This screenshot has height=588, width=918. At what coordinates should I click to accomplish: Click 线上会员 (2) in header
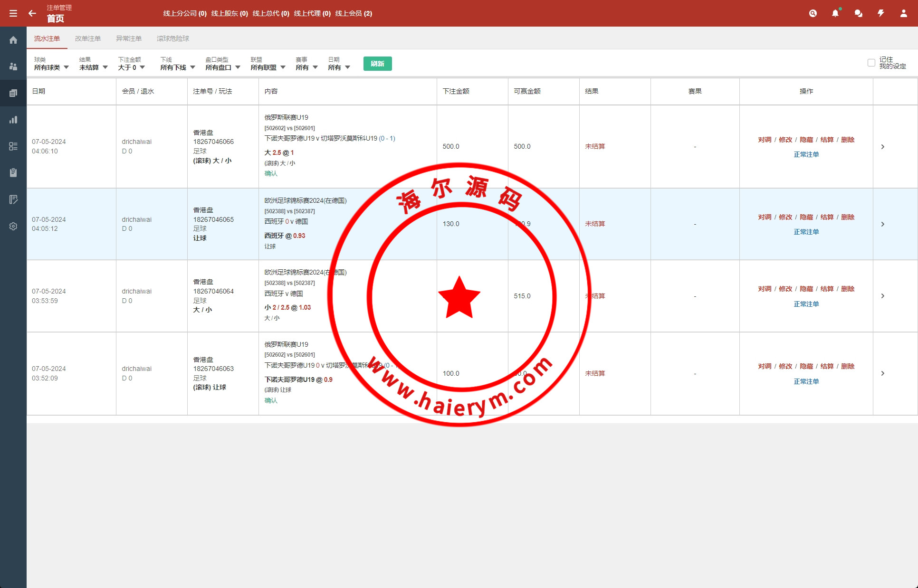[354, 13]
